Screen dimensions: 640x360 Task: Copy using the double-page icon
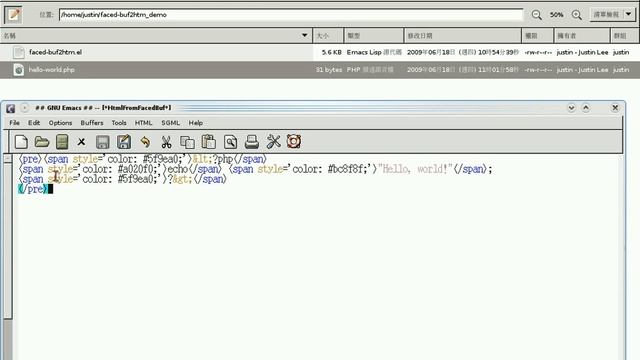tap(187, 142)
